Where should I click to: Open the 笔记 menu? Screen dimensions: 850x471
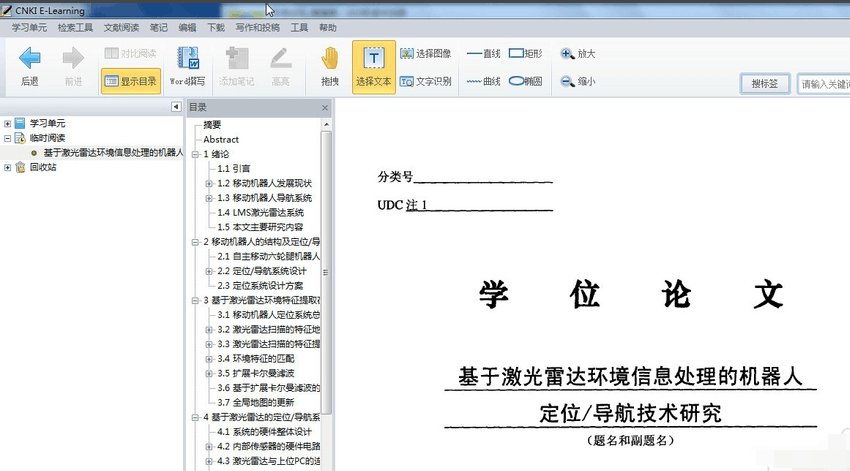pos(159,28)
